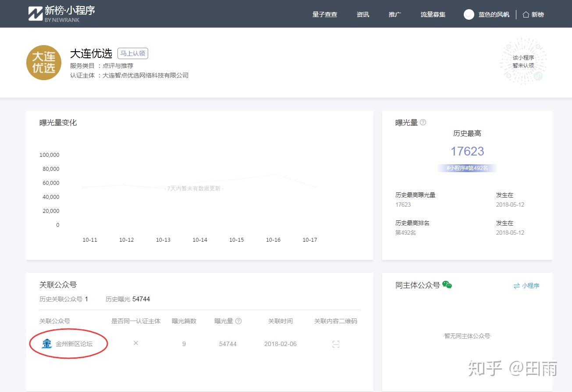Click the Newrank logo in header
Viewport: 572px width, 392px height.
(62, 14)
